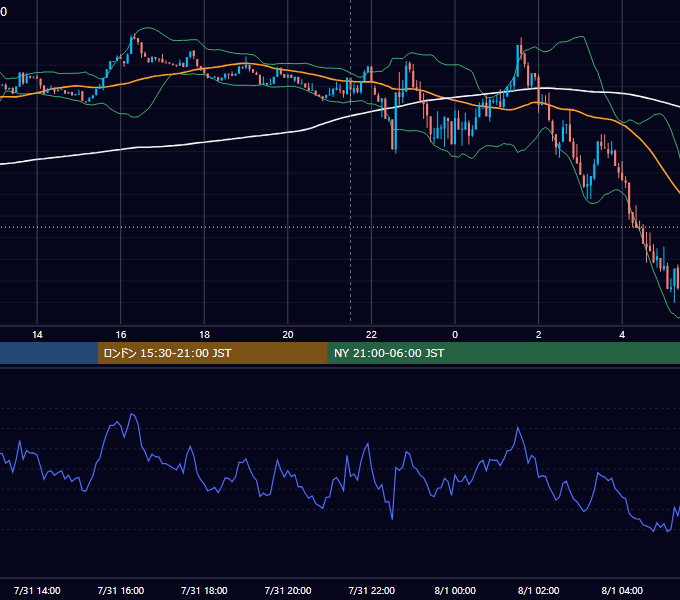
Task: Click hour label 0 on price chart axis
Action: (x=455, y=335)
